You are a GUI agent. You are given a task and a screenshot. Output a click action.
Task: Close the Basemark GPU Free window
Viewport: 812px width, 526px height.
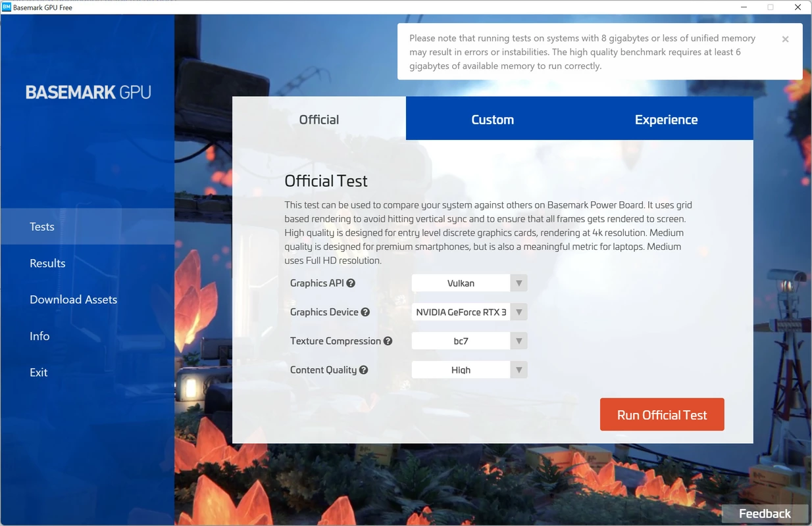798,7
